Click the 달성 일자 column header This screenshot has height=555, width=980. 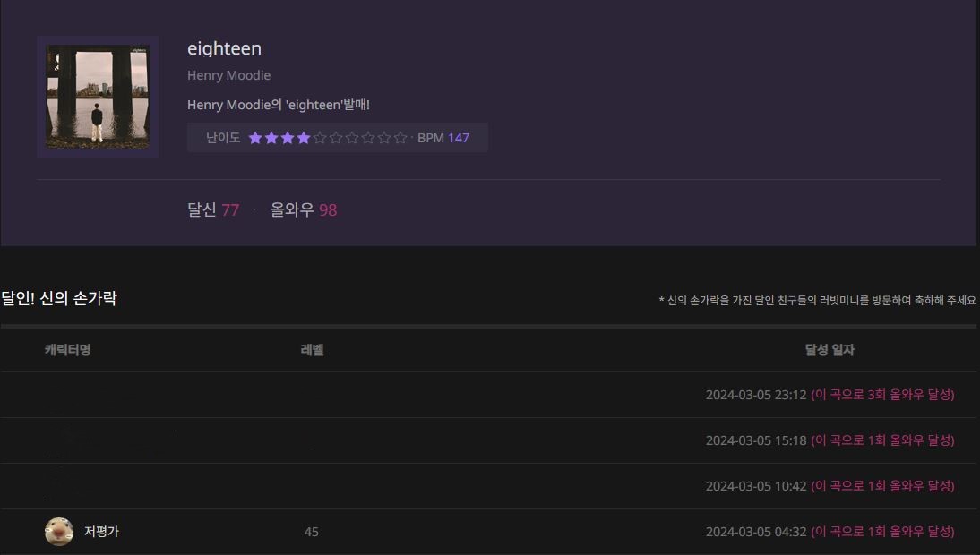830,350
